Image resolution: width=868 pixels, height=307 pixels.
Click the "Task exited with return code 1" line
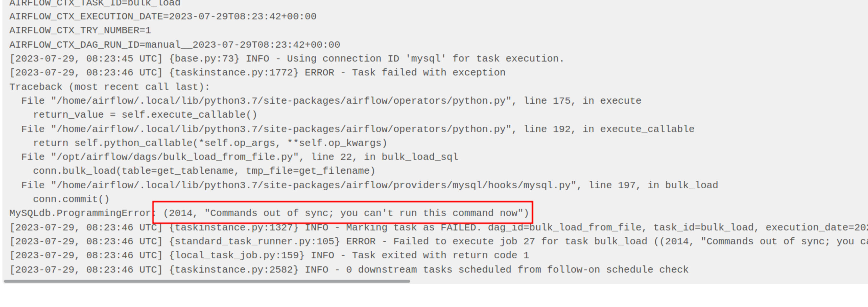click(269, 256)
